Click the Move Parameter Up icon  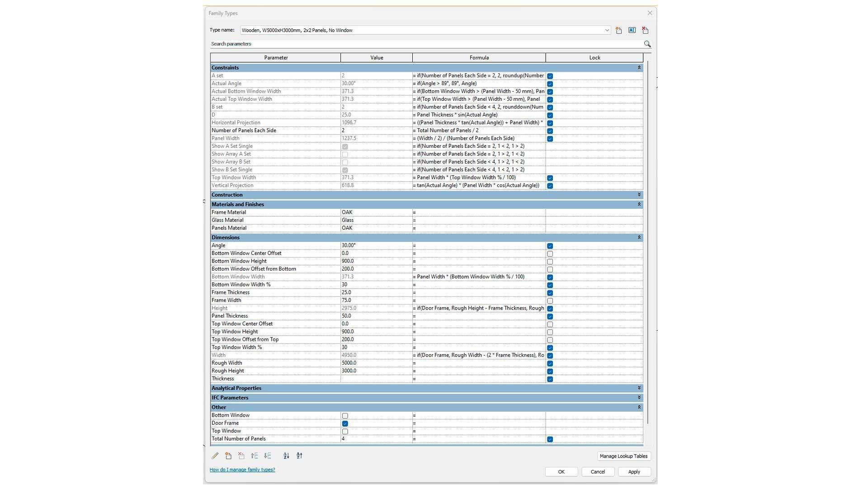(255, 456)
